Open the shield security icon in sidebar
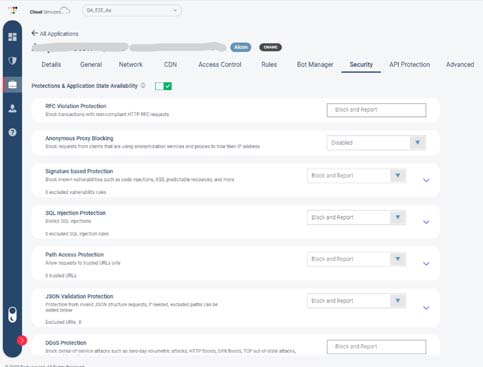The width and height of the screenshot is (483, 367). (12, 61)
